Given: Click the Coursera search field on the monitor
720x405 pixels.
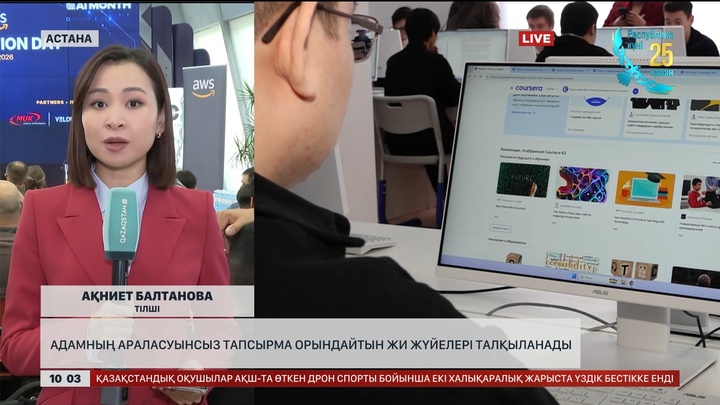Looking at the screenshot, I should pyautogui.click(x=597, y=90).
